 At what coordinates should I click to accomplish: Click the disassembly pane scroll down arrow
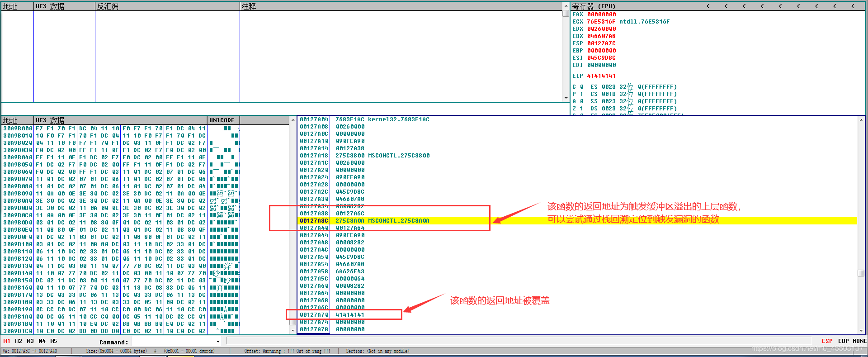pyautogui.click(x=566, y=98)
